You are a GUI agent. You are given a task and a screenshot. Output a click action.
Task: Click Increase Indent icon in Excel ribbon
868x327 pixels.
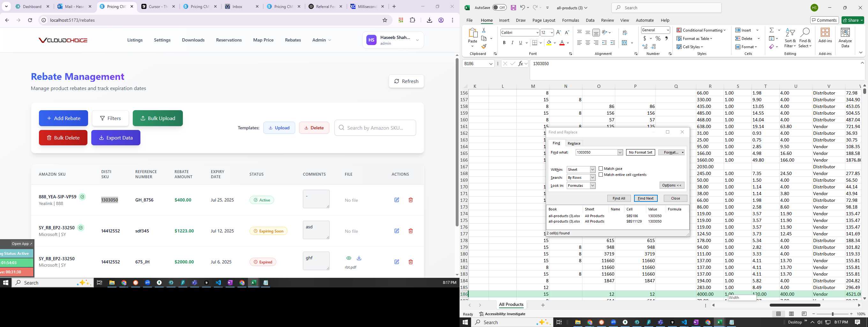[613, 43]
